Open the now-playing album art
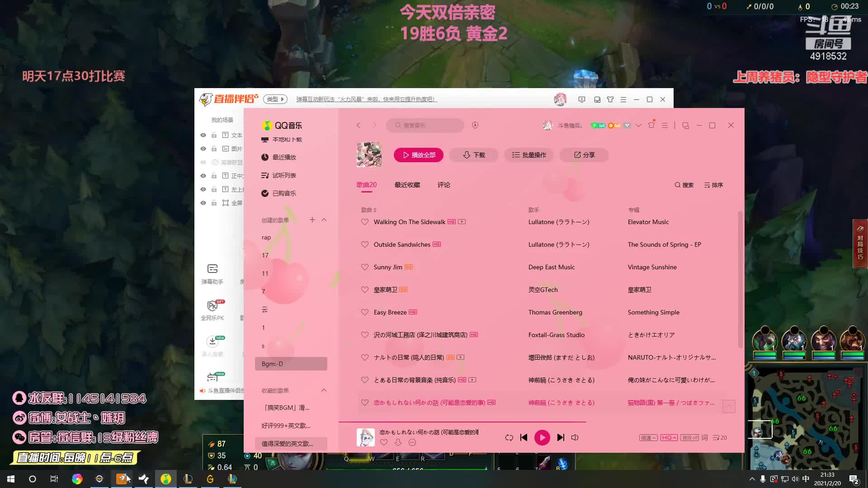Image resolution: width=868 pixels, height=488 pixels. coord(366,437)
